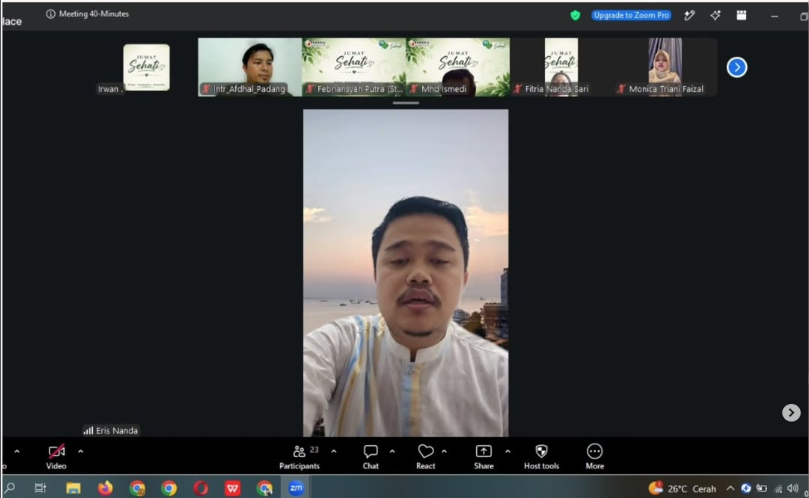The width and height of the screenshot is (809, 498).
Task: Show next participants in top strip
Action: pos(737,67)
